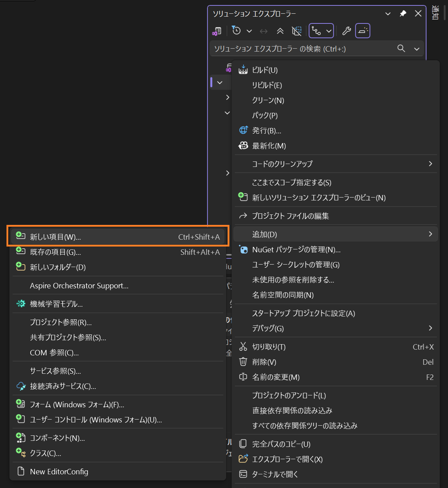Expand the コードのクリーンアップ submenu arrow
This screenshot has width=448, height=488.
430,164
